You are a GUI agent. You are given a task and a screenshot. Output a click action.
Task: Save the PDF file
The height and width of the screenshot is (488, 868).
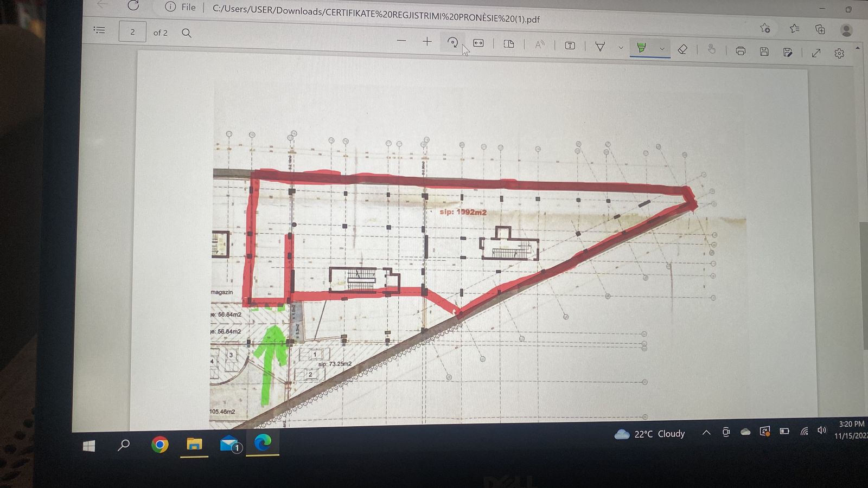click(764, 52)
